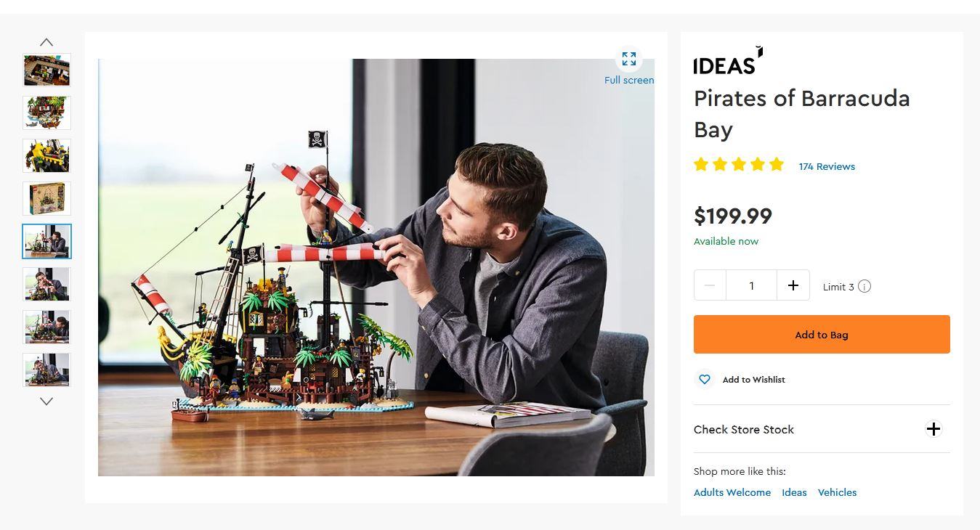Click the Add to Wishlist text
The height and width of the screenshot is (530, 980).
click(753, 380)
